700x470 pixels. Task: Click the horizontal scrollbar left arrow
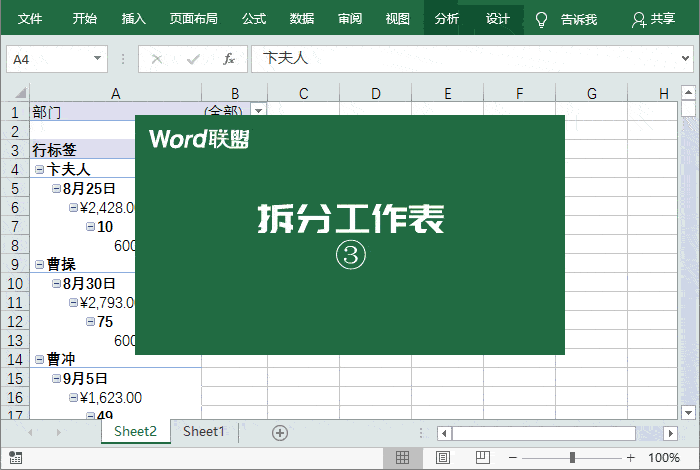[444, 433]
